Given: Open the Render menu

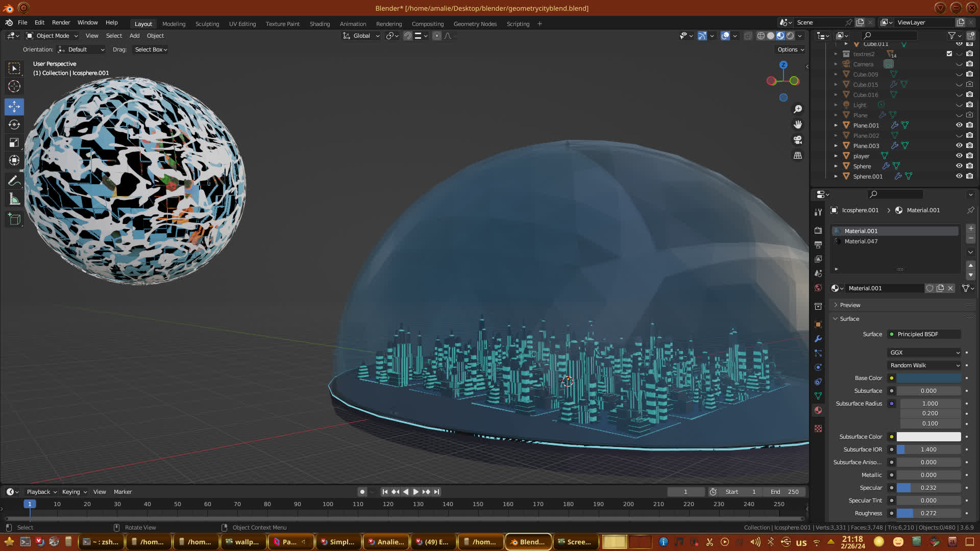Looking at the screenshot, I should pos(61,22).
